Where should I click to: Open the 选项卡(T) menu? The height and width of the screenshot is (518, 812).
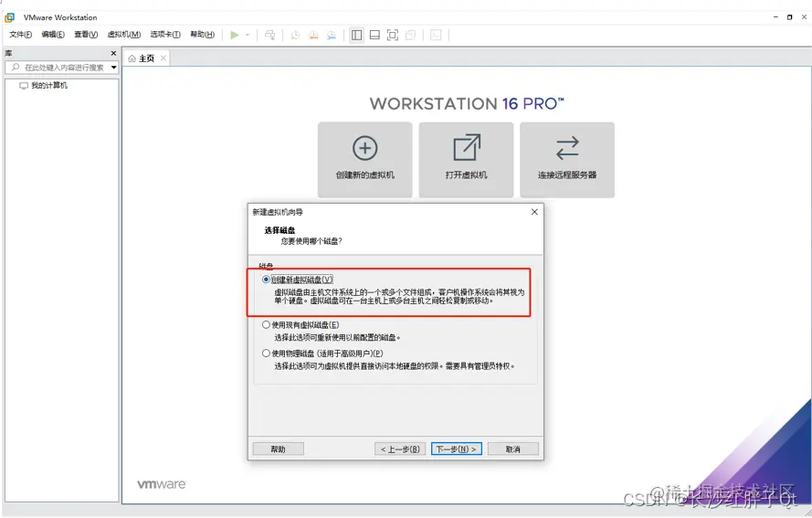(165, 35)
